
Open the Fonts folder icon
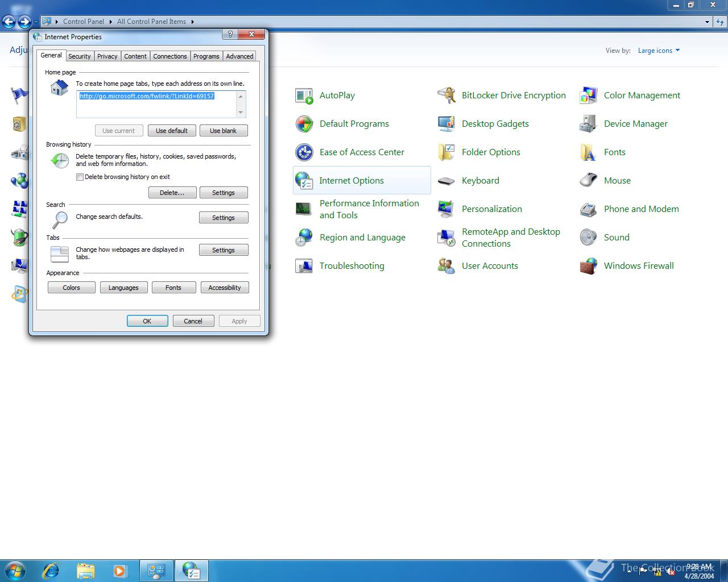[x=589, y=152]
